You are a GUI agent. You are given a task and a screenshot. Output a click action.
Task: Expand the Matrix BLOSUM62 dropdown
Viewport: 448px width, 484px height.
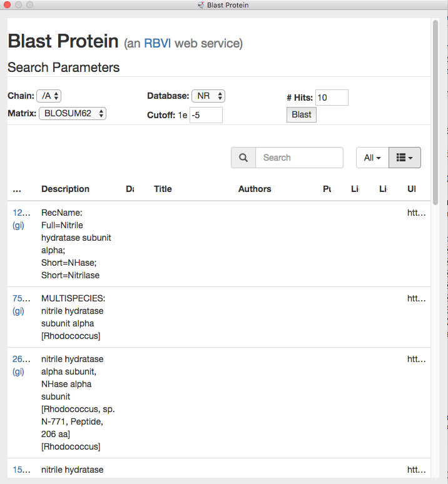coord(73,113)
